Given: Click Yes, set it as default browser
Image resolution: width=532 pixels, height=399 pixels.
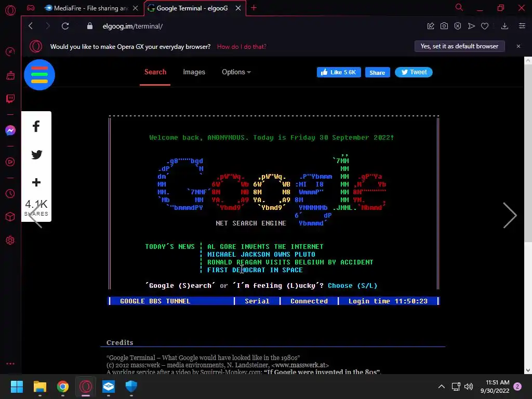Looking at the screenshot, I should click(459, 46).
